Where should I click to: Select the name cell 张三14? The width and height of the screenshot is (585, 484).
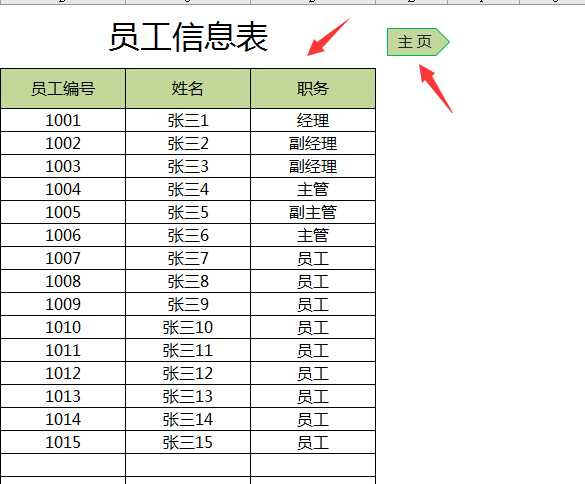pyautogui.click(x=188, y=419)
